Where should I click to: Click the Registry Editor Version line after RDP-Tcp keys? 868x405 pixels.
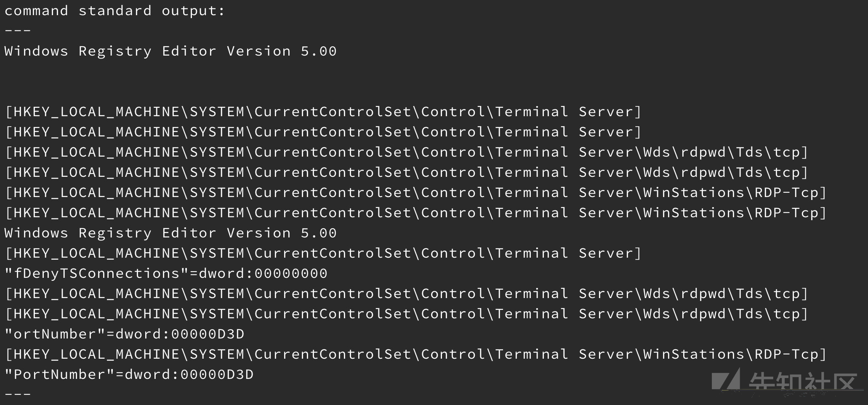[170, 233]
